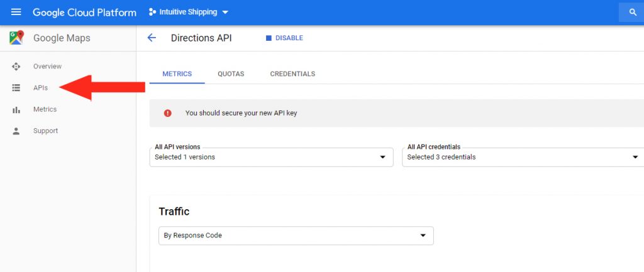The image size is (644, 272).
Task: Open the Intuitive Shipping project selector
Action: (189, 12)
